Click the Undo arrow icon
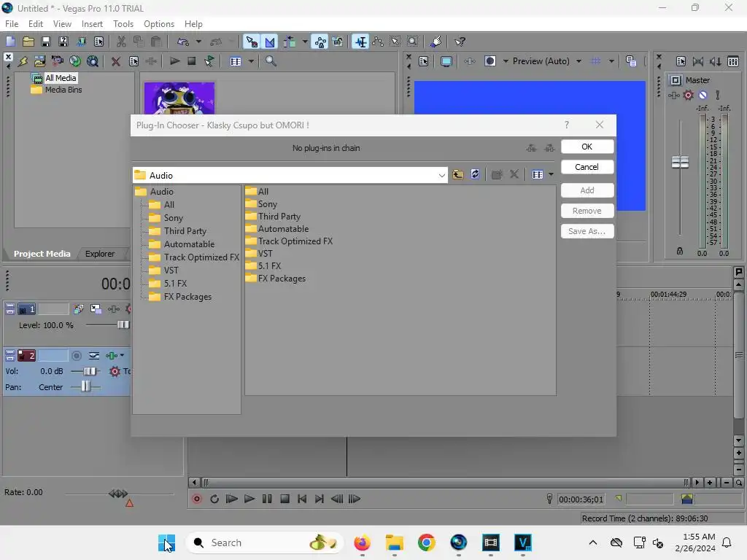The height and width of the screenshot is (560, 747). tap(183, 42)
